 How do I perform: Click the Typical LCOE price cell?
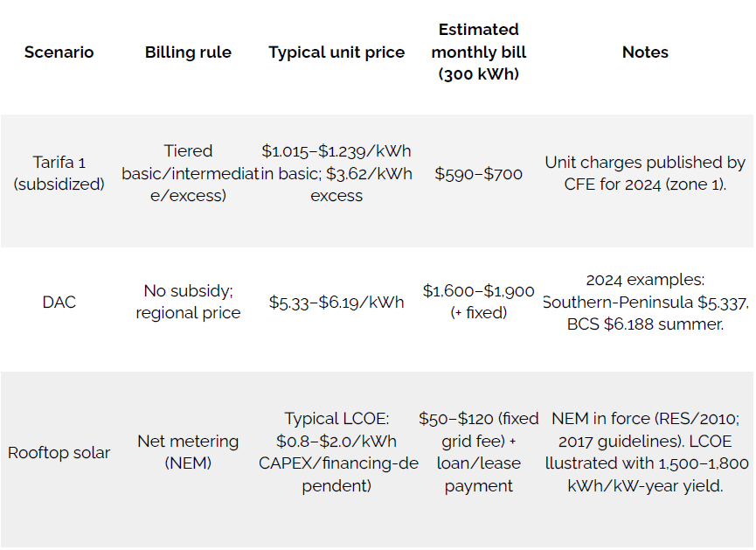pyautogui.click(x=336, y=452)
